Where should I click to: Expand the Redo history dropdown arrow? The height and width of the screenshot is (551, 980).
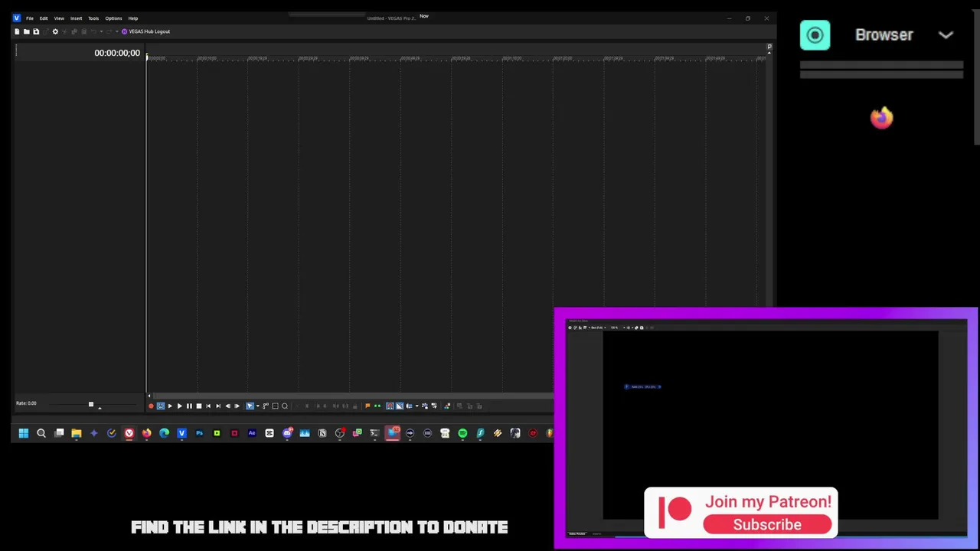click(117, 31)
